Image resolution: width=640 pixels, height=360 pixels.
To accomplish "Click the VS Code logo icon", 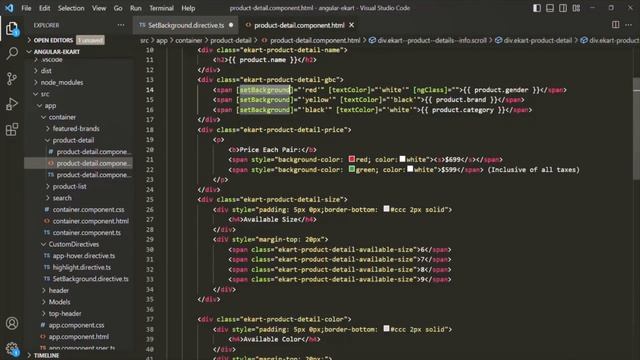I will (x=9, y=8).
